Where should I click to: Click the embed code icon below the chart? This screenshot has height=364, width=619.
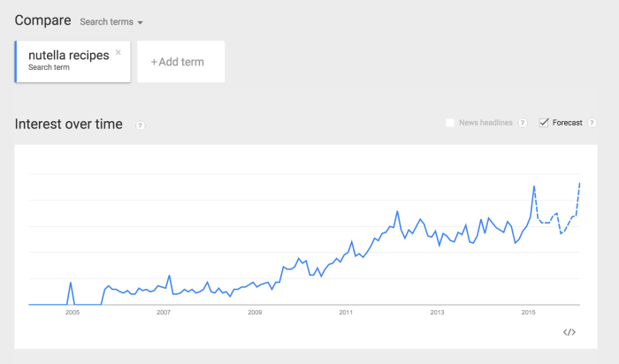pyautogui.click(x=569, y=332)
